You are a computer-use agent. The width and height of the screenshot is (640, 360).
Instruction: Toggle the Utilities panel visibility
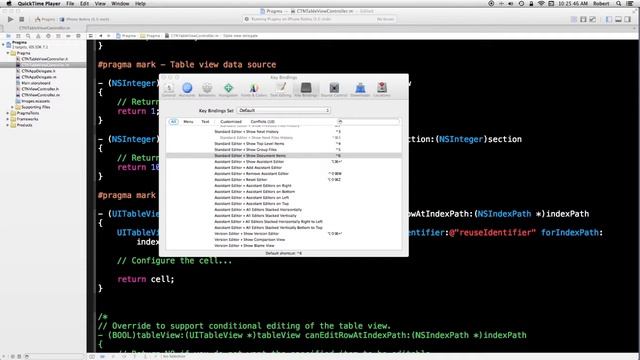coord(628,19)
